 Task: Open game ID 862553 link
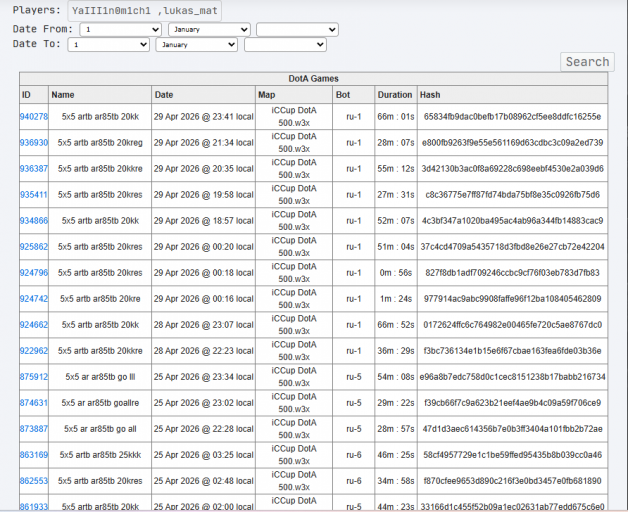point(34,481)
